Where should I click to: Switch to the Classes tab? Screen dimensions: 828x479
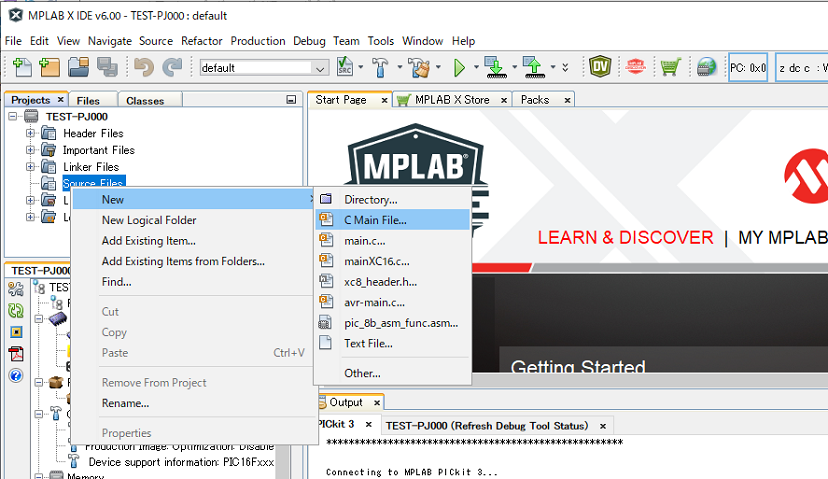click(x=145, y=100)
